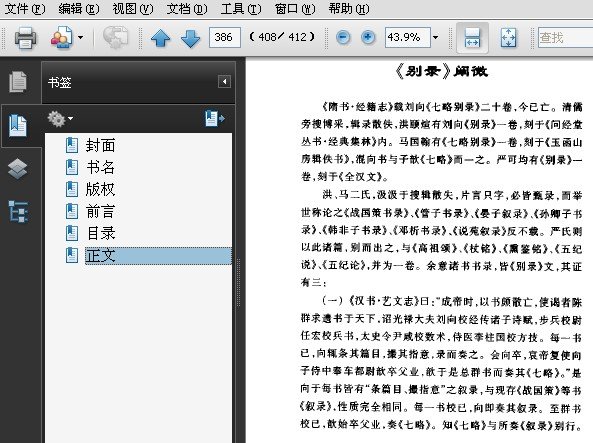Open the Layers panel icon

click(x=18, y=169)
